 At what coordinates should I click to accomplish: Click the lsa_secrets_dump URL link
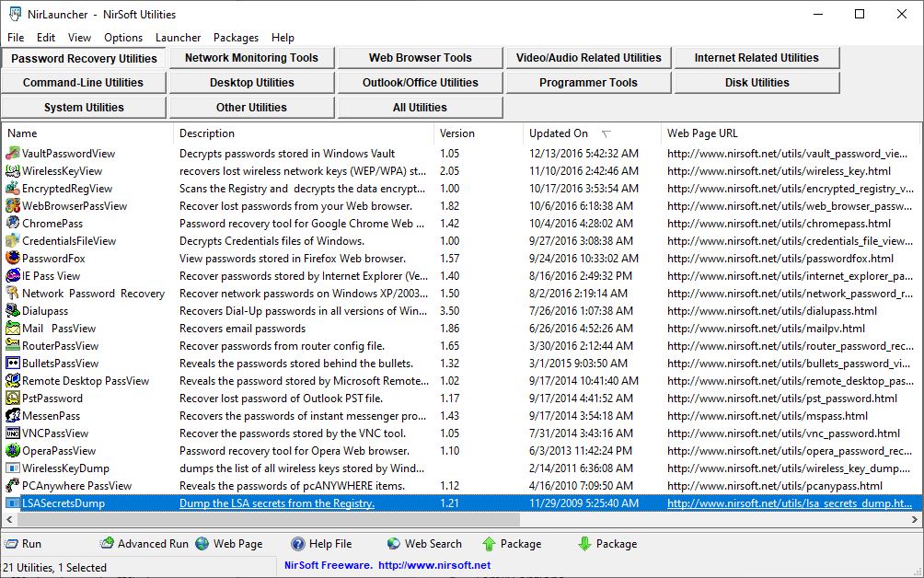(790, 503)
